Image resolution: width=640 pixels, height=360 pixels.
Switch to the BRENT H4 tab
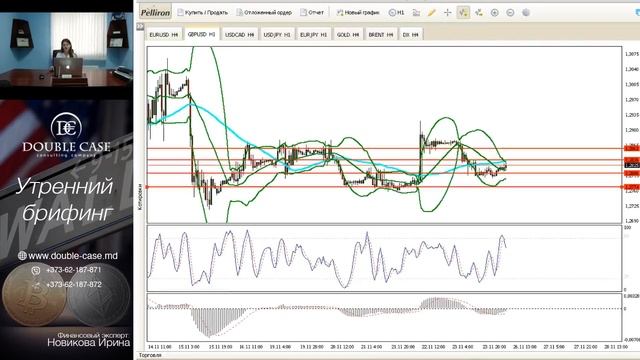380,35
